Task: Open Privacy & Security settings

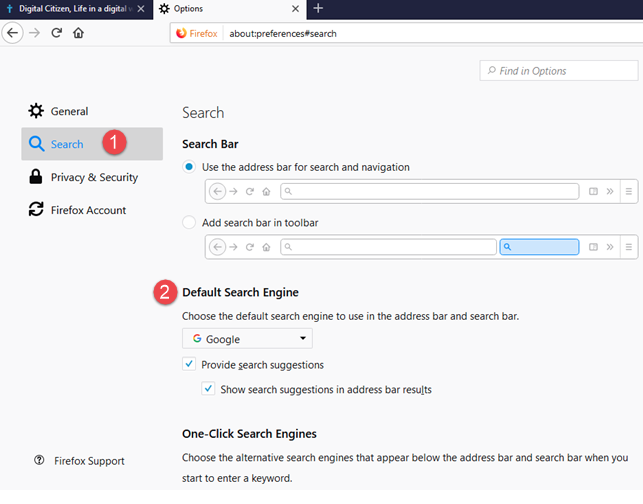Action: point(92,177)
